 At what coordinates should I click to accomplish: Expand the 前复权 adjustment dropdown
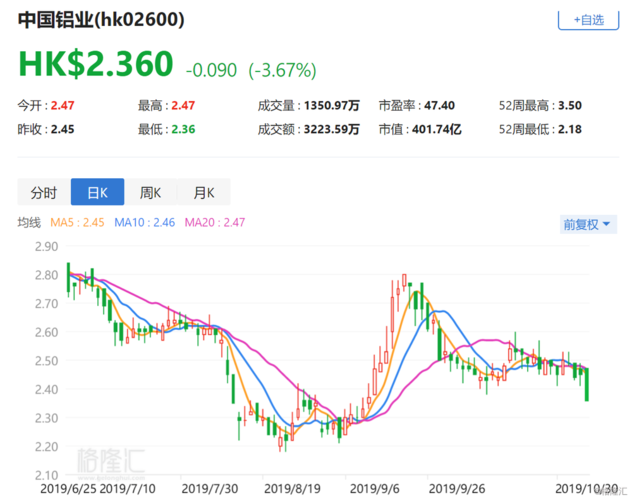pos(588,224)
